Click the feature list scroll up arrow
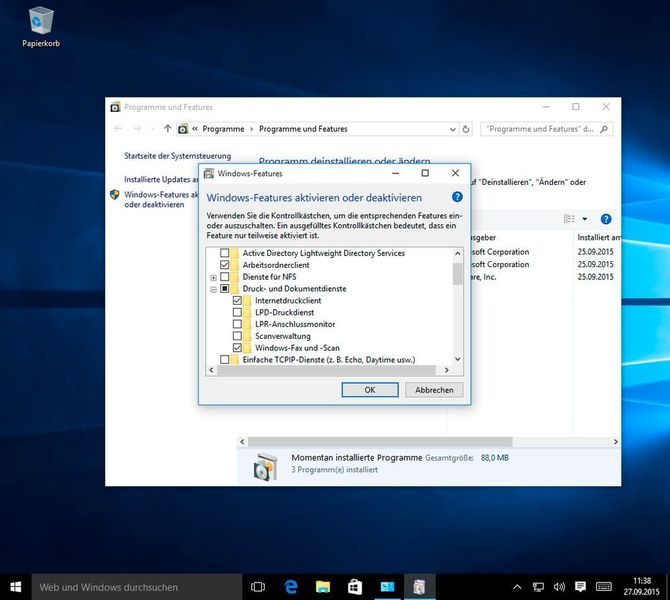Viewport: 670px width, 600px height. [458, 253]
